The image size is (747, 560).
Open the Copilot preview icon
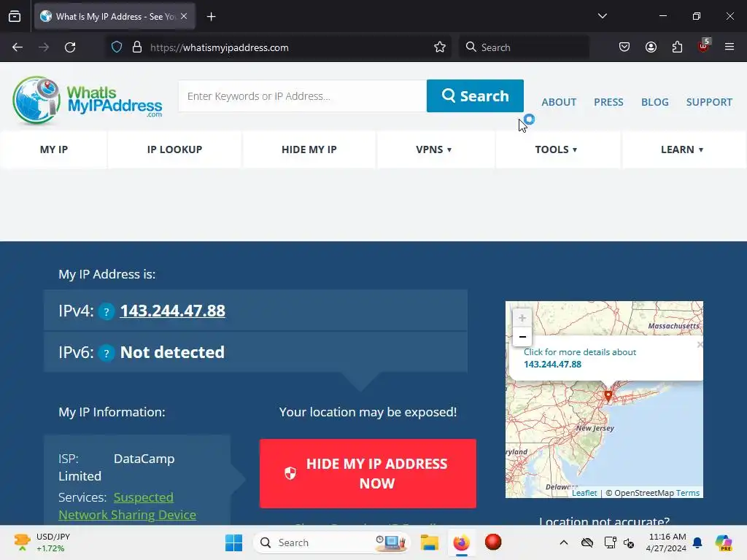[x=724, y=542]
